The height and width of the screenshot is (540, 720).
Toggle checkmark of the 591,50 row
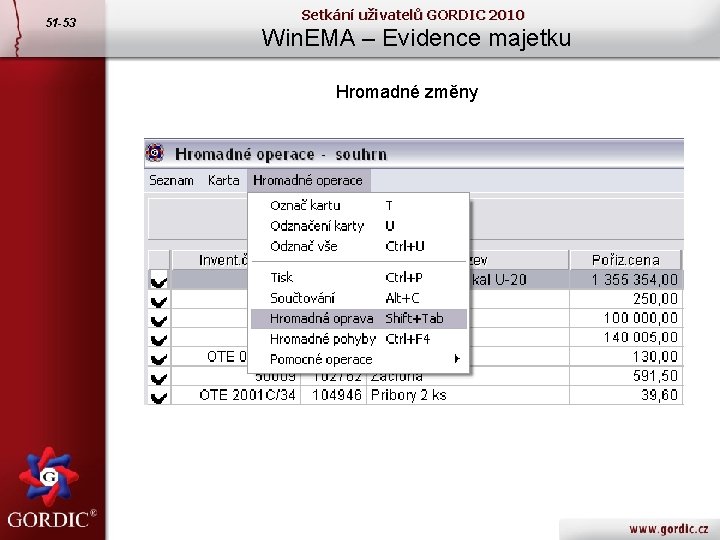pyautogui.click(x=159, y=377)
